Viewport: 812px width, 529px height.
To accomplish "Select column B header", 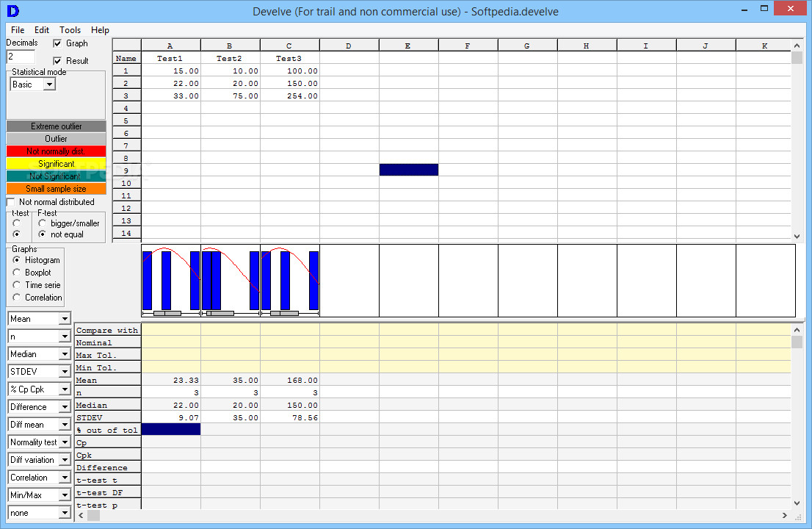I will click(231, 46).
